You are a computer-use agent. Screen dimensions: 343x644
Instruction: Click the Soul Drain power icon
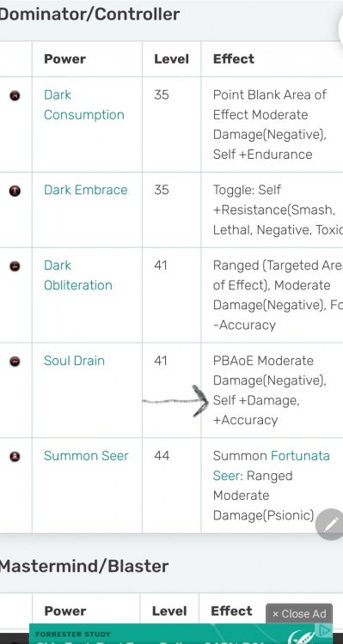pos(15,361)
